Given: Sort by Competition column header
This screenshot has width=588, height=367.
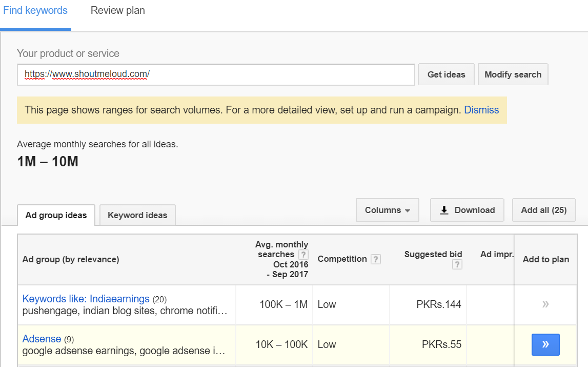Looking at the screenshot, I should coord(342,259).
